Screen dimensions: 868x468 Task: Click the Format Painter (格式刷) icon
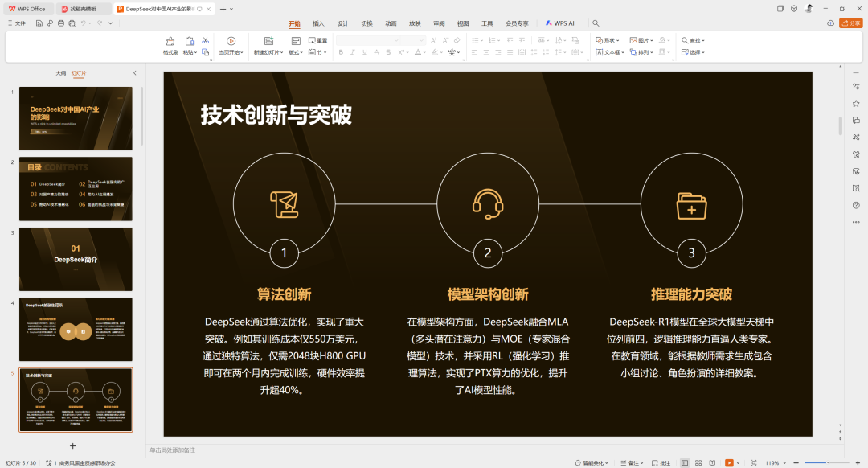click(170, 42)
